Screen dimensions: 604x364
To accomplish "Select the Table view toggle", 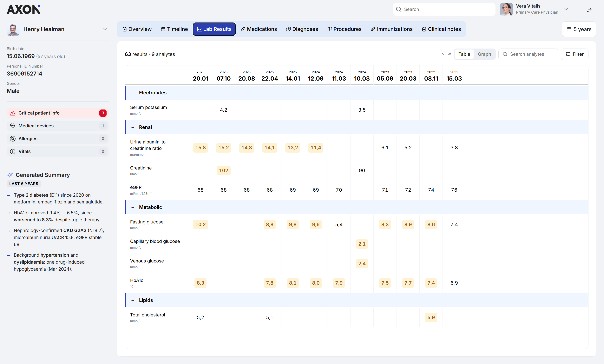I will click(464, 54).
